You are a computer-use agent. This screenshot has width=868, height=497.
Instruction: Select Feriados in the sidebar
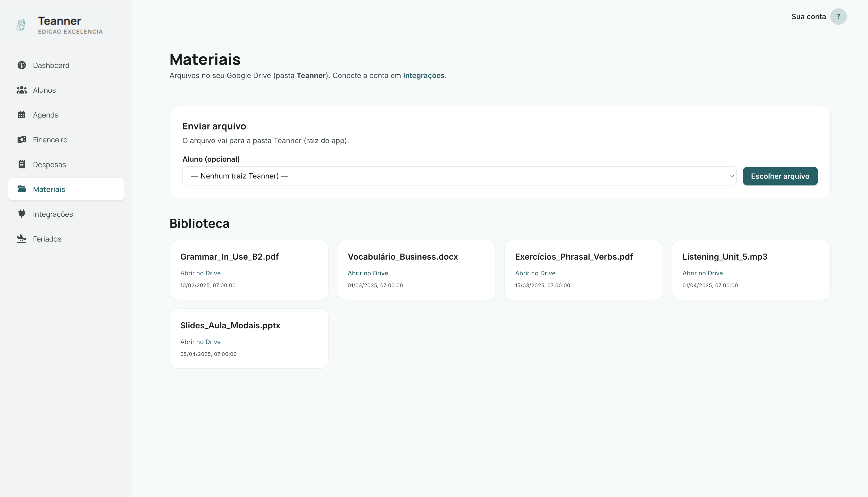click(x=66, y=239)
